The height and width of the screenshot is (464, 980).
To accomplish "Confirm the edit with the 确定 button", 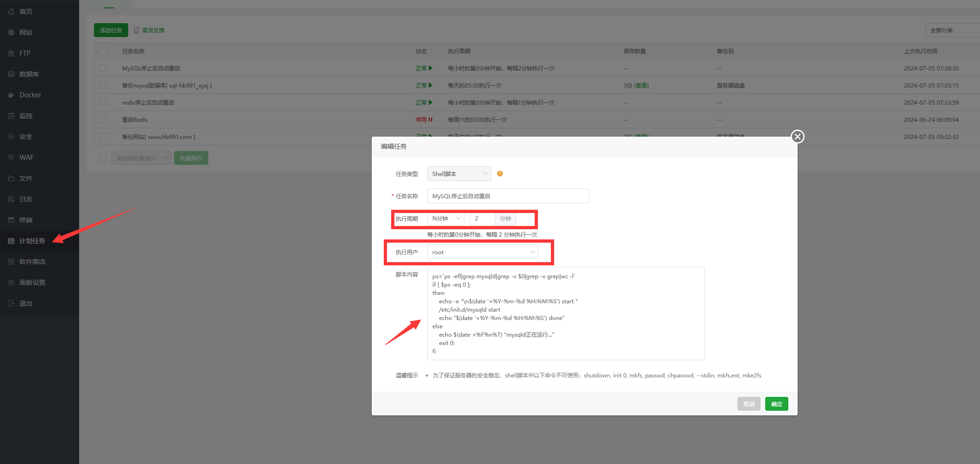I will coord(776,403).
